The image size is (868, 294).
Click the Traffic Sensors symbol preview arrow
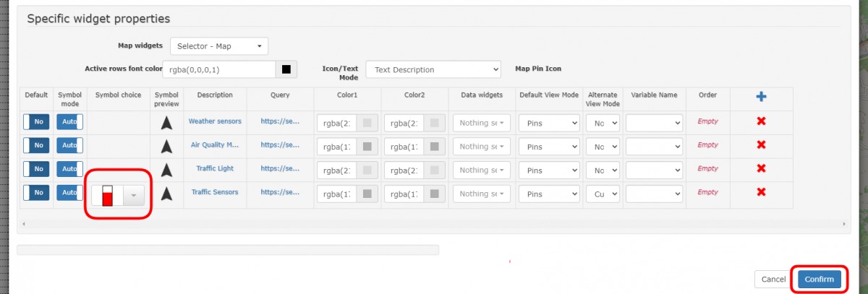tap(166, 194)
